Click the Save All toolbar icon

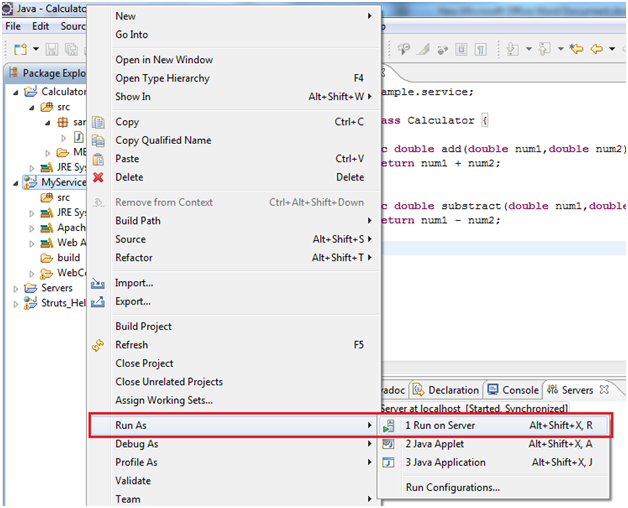(71, 49)
